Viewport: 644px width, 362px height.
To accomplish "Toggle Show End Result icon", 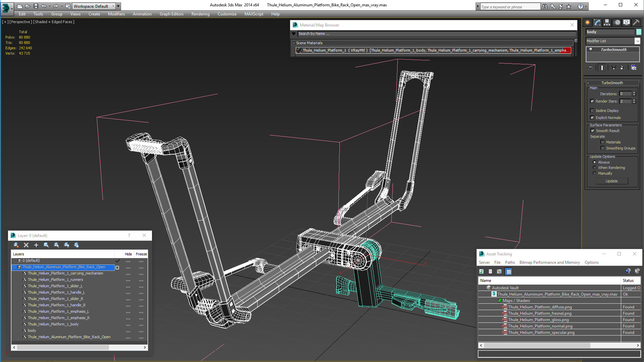I will coord(602,68).
